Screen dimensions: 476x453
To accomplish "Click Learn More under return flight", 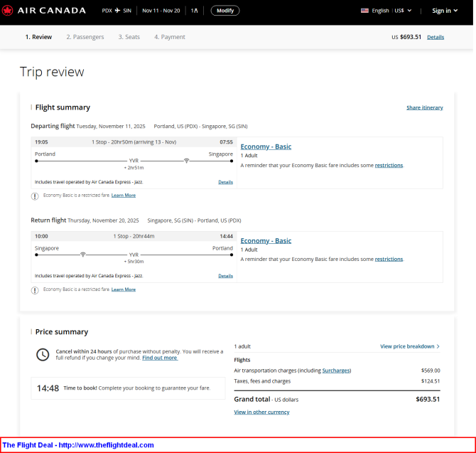I will [123, 289].
